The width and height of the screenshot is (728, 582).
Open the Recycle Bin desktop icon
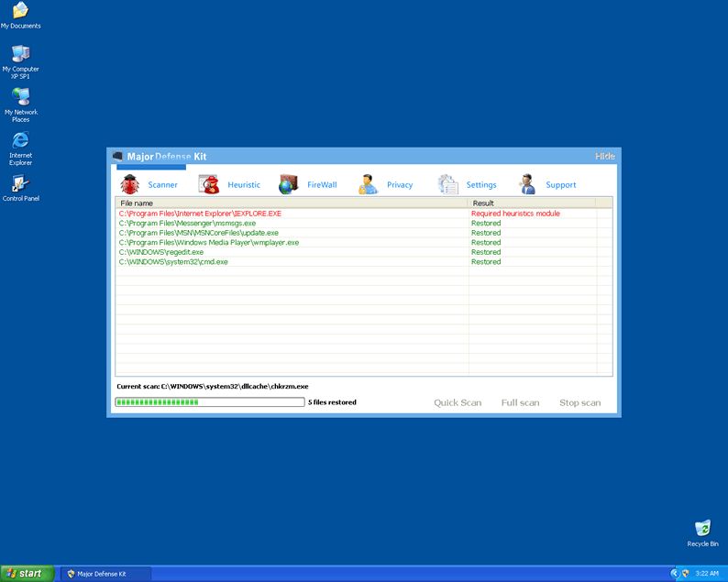[702, 529]
